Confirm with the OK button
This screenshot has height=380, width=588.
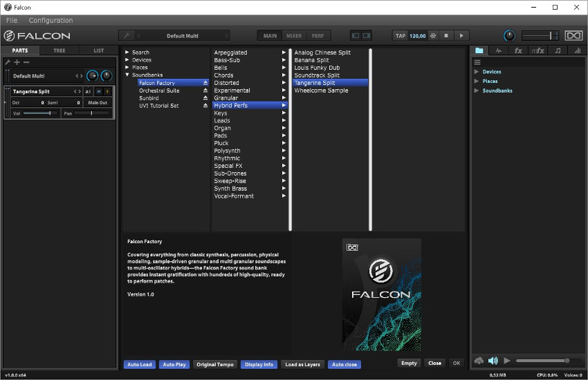pyautogui.click(x=457, y=363)
